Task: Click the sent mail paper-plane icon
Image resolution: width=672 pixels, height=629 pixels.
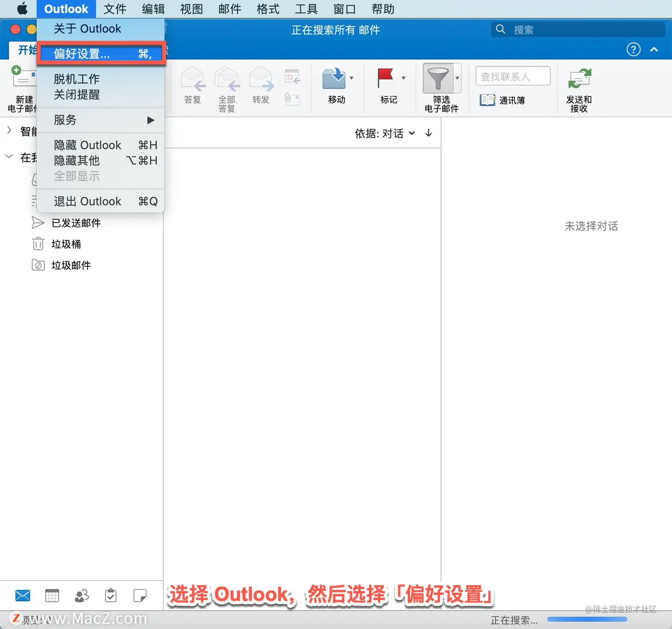Action: pyautogui.click(x=38, y=223)
